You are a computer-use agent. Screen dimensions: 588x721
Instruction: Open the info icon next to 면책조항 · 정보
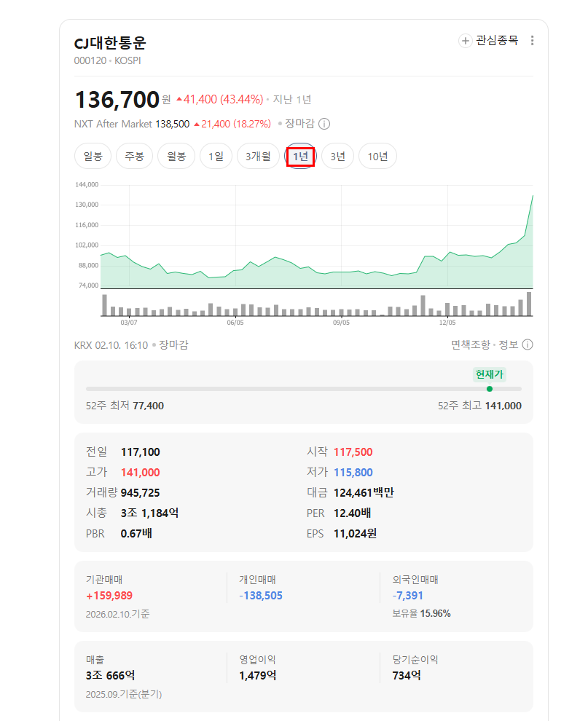click(x=528, y=344)
